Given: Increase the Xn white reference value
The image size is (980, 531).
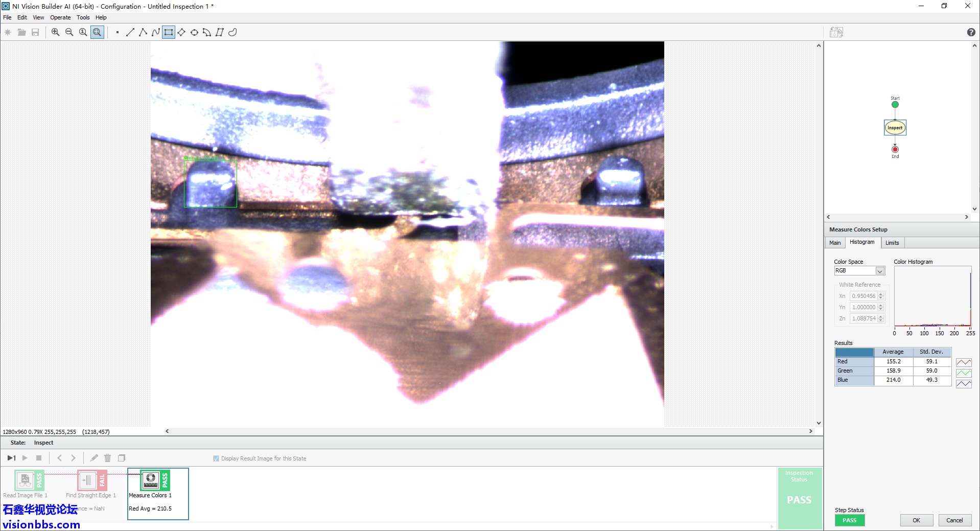Looking at the screenshot, I should click(x=881, y=294).
